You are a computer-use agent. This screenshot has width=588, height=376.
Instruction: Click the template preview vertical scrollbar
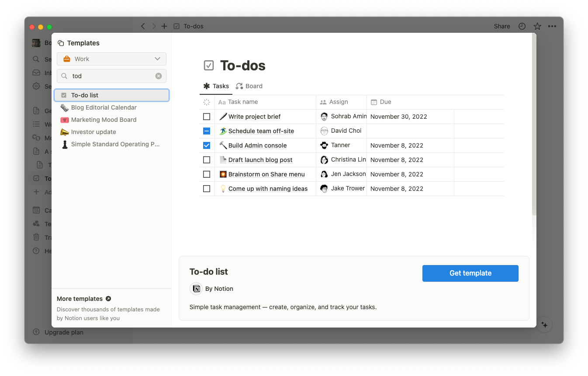point(534,124)
